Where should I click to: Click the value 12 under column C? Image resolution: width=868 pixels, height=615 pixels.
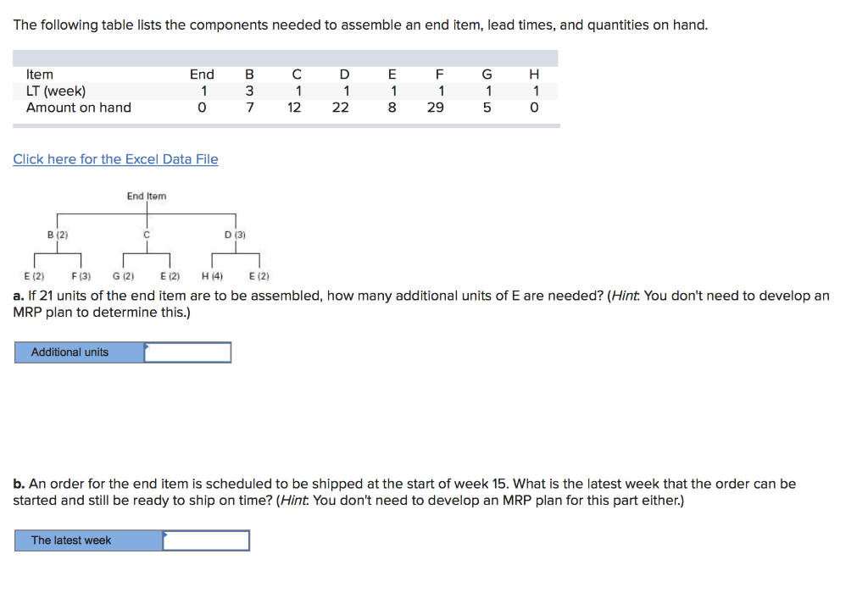pos(295,108)
